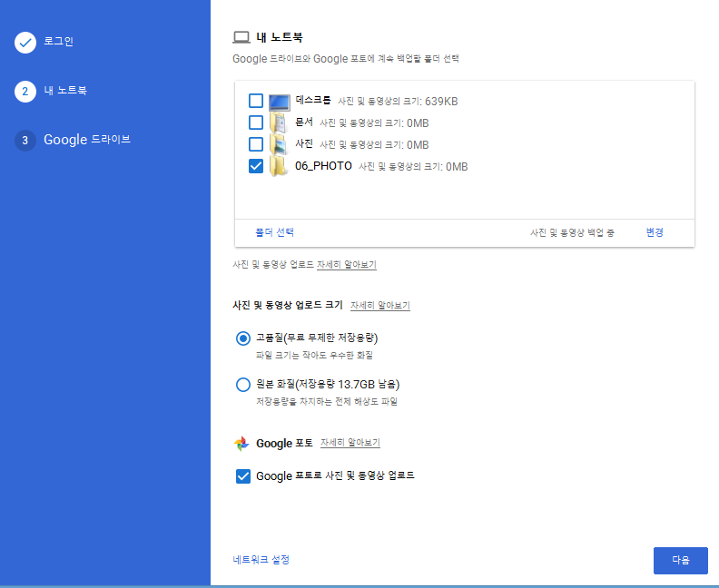The image size is (719, 588).
Task: Go to 내 노트북 step label
Action: (x=65, y=90)
